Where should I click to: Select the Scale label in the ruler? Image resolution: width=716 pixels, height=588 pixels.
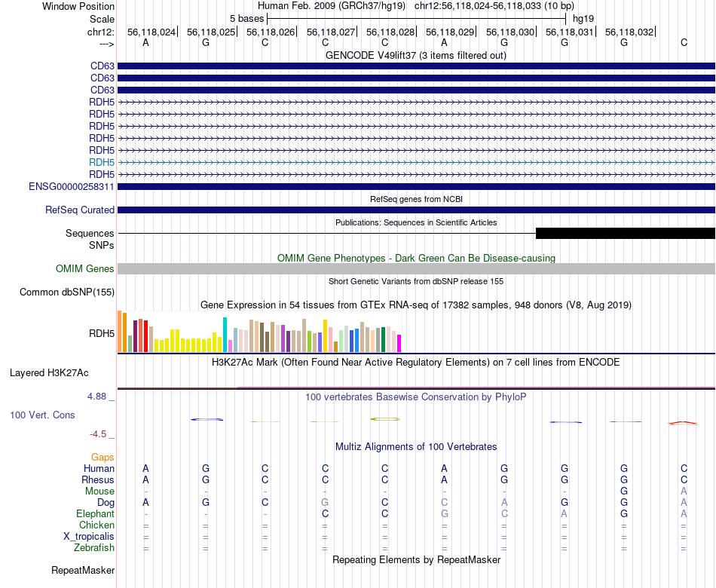102,19
